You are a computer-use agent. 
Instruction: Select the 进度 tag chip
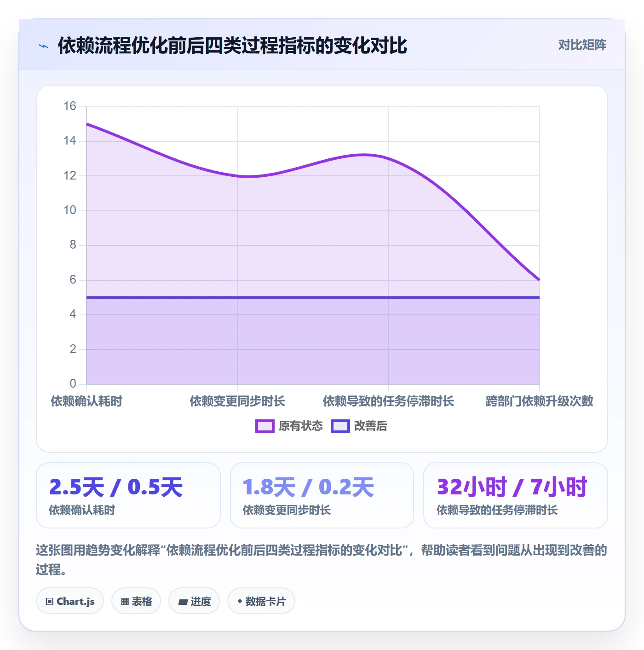pos(194,601)
